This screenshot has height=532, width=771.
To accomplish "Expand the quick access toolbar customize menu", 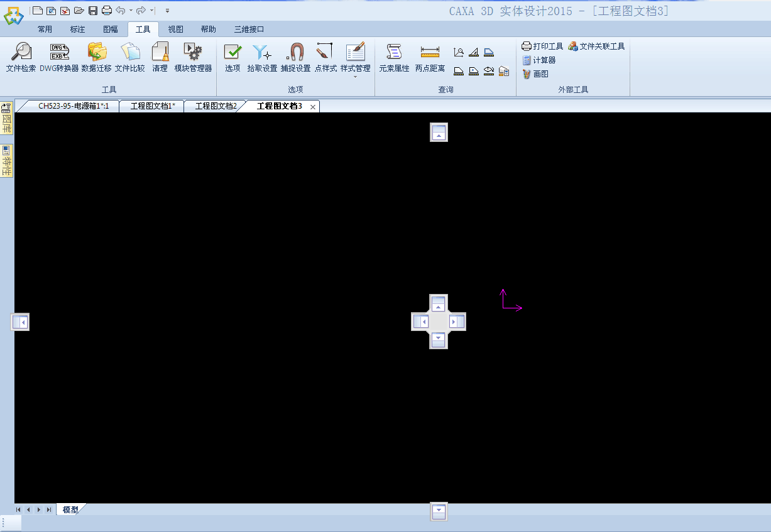I will click(167, 11).
